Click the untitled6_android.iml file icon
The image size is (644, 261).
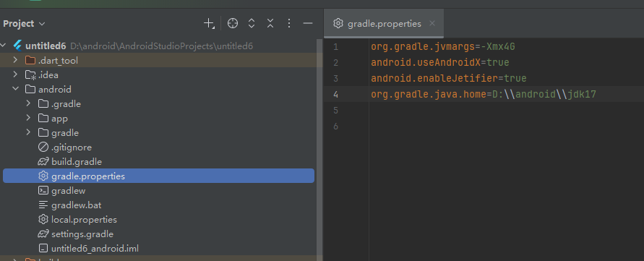coord(43,248)
